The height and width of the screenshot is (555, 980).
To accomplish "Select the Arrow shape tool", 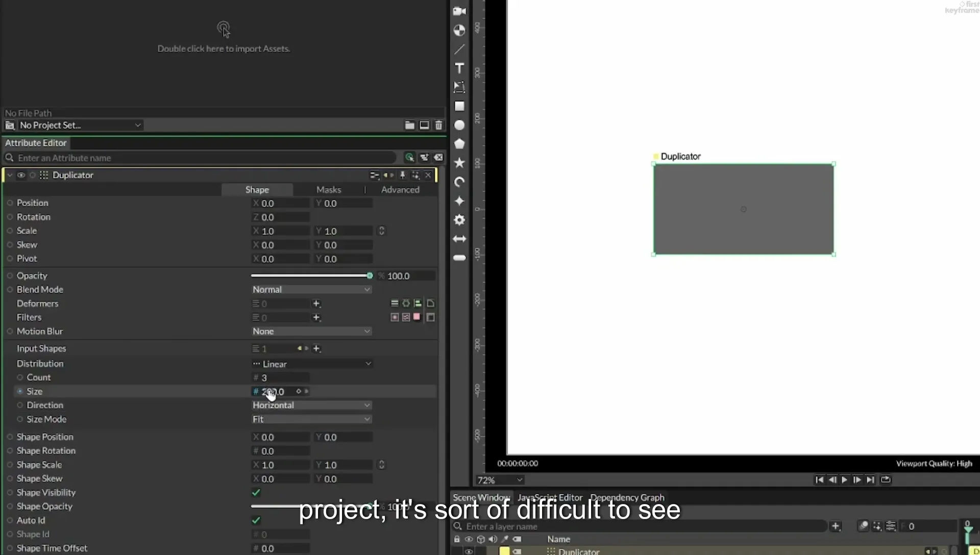I will (x=459, y=239).
